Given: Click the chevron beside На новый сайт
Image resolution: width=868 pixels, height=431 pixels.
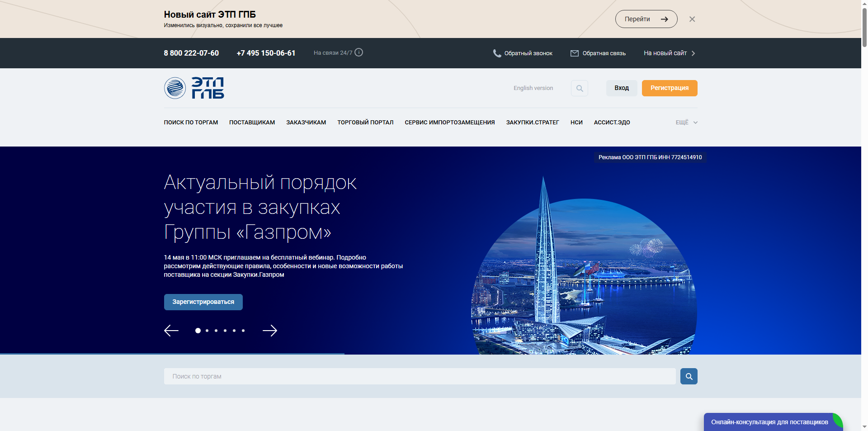Looking at the screenshot, I should point(693,53).
